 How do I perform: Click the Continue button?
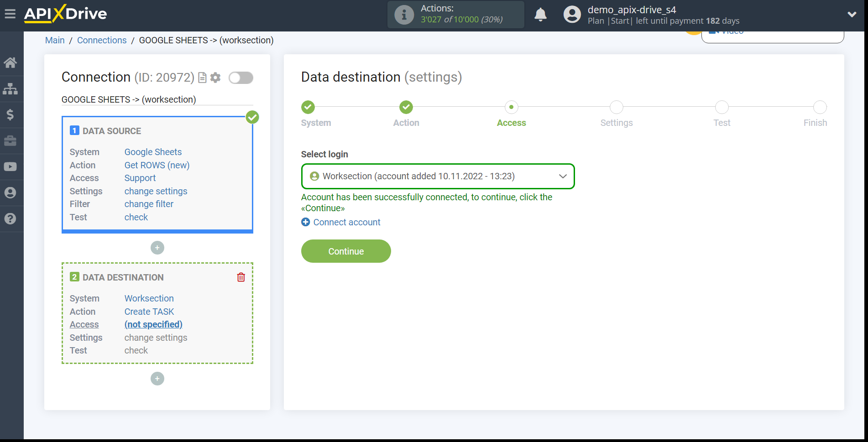pyautogui.click(x=346, y=251)
